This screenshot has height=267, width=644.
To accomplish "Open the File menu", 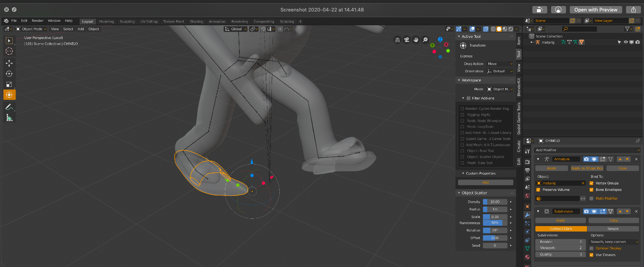I will [14, 21].
